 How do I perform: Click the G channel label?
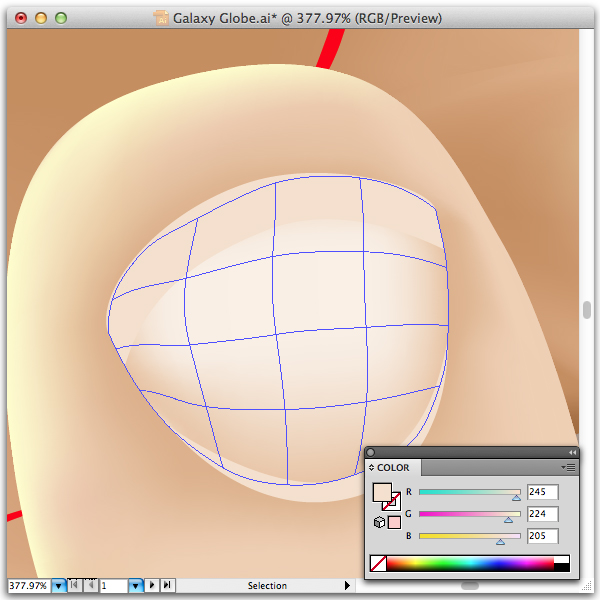pyautogui.click(x=408, y=514)
